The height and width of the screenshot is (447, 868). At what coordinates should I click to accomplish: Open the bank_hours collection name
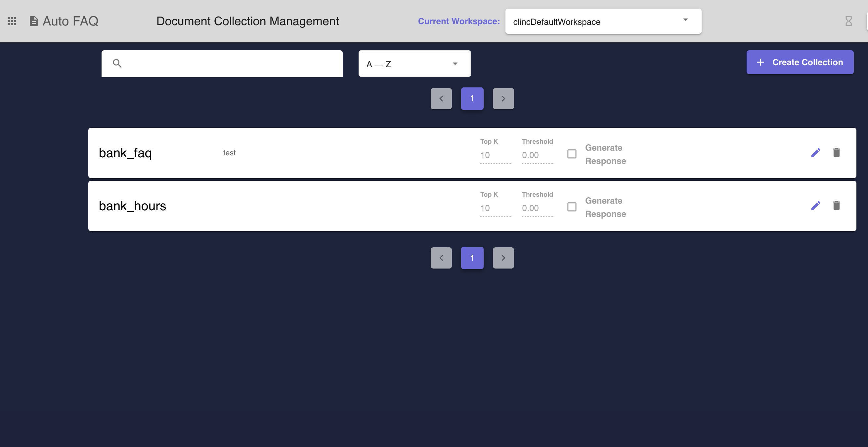(132, 206)
